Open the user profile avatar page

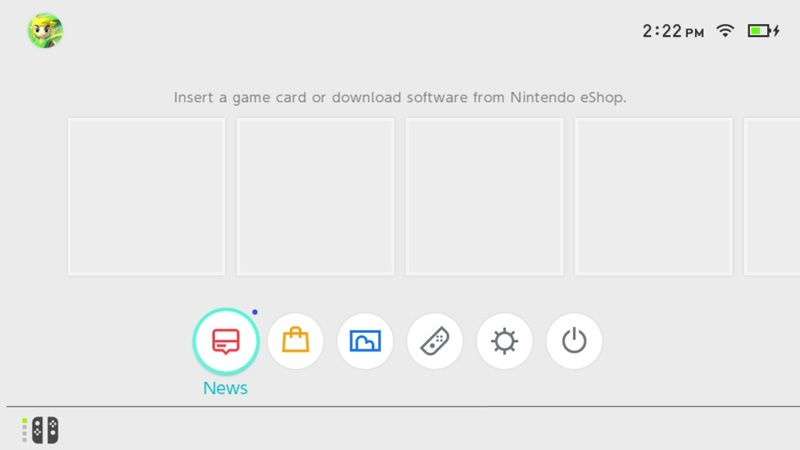(45, 31)
